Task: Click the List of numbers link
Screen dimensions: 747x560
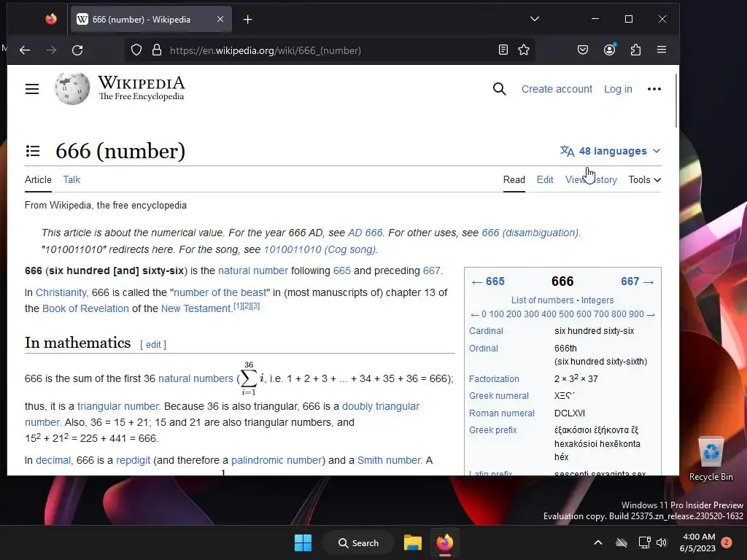Action: tap(542, 300)
